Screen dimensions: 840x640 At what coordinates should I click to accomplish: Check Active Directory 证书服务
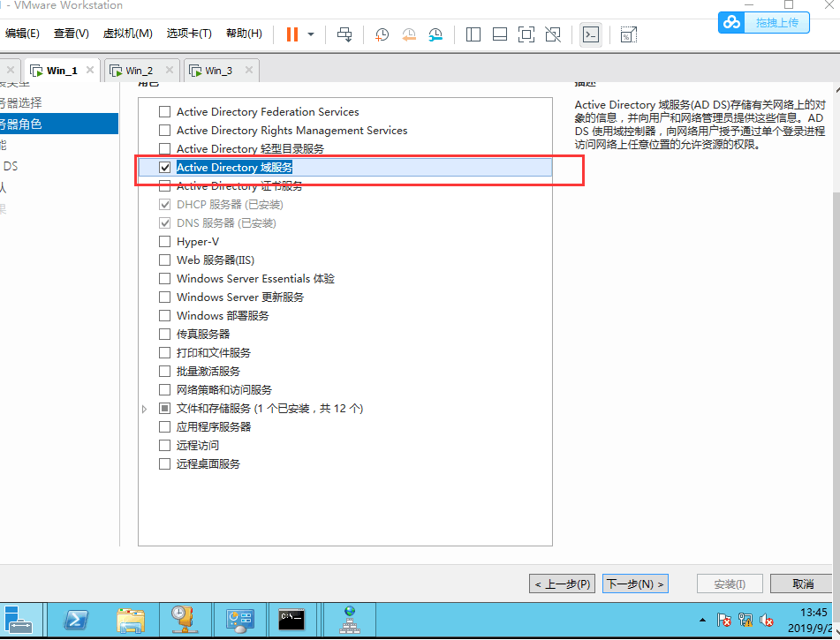pyautogui.click(x=165, y=186)
